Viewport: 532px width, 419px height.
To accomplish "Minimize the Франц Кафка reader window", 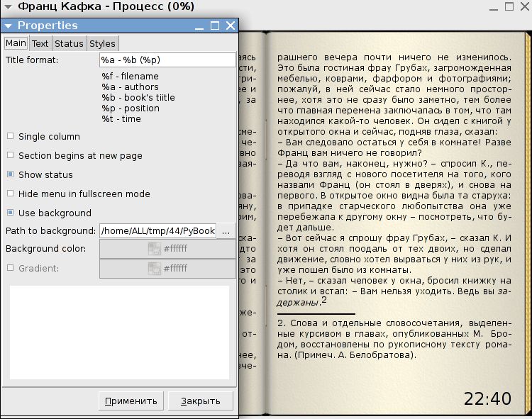I will point(494,7).
